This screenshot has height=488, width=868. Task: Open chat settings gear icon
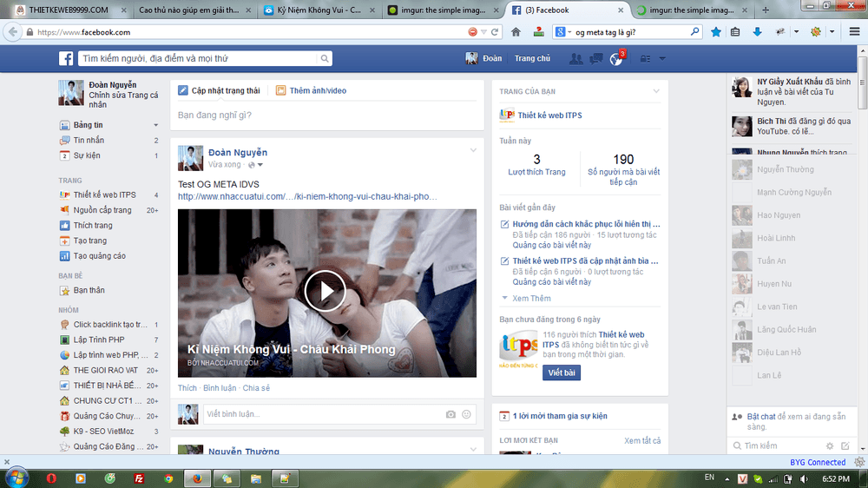tap(829, 446)
